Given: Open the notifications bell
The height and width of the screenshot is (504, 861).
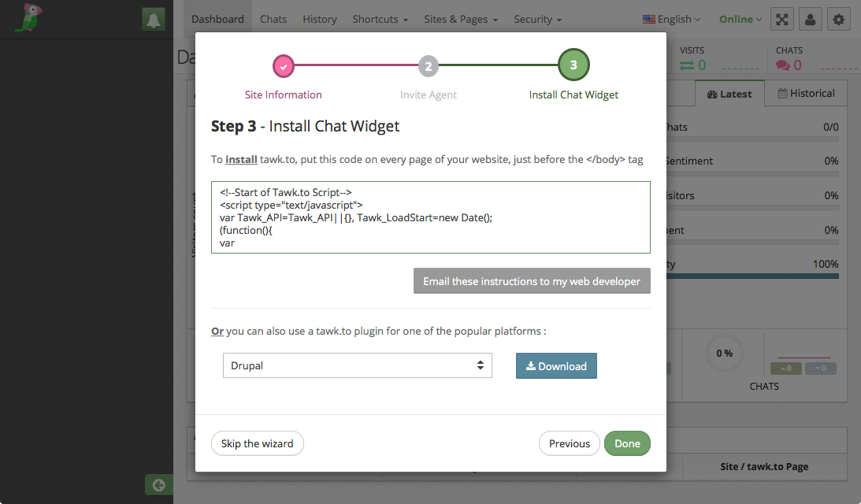Looking at the screenshot, I should tap(153, 20).
